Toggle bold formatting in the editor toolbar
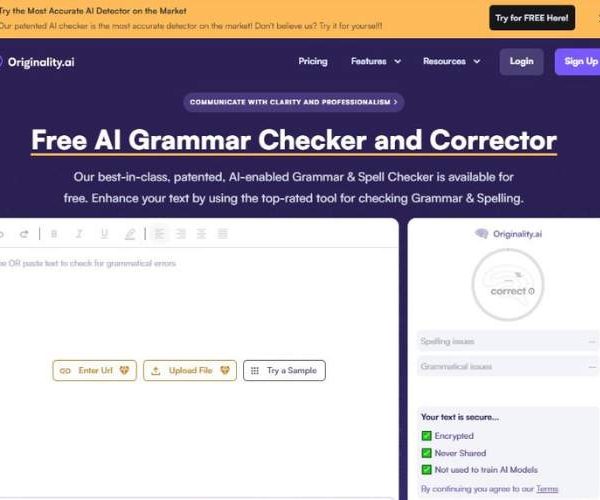600x500 pixels. (x=54, y=234)
